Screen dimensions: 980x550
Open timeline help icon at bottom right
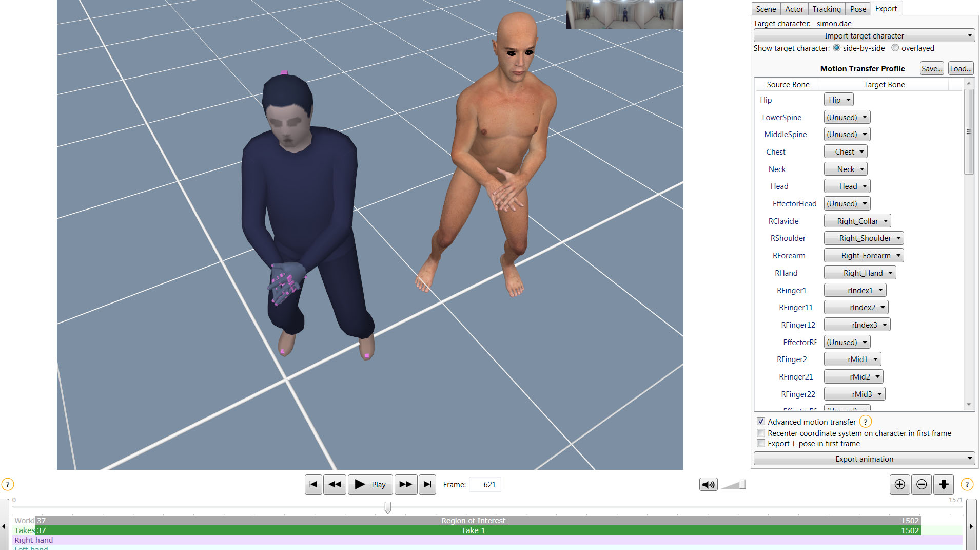(x=967, y=484)
